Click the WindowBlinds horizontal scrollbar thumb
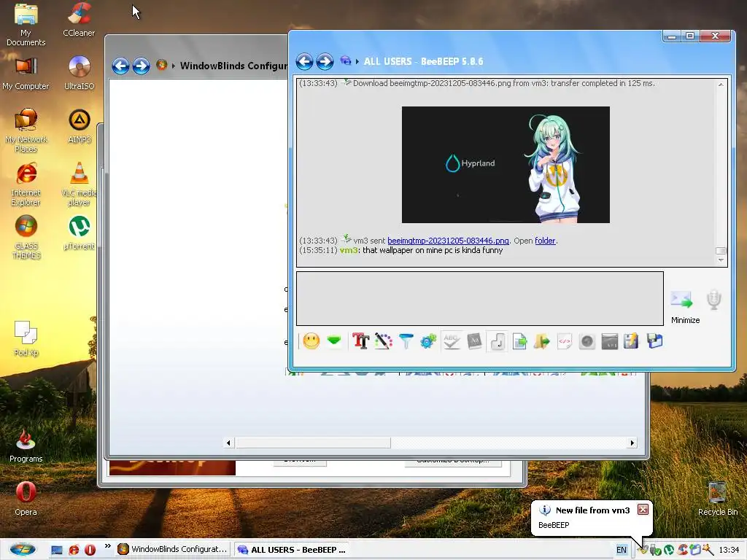The image size is (747, 560). [x=314, y=443]
